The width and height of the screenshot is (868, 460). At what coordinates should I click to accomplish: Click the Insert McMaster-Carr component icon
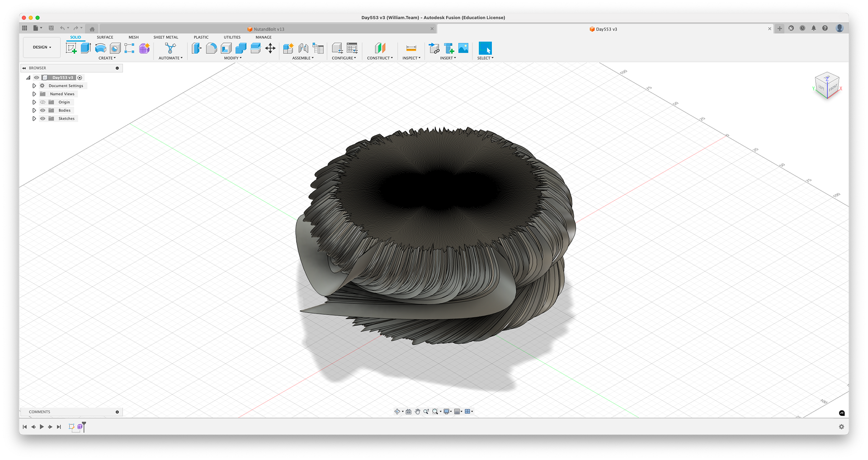coord(449,48)
